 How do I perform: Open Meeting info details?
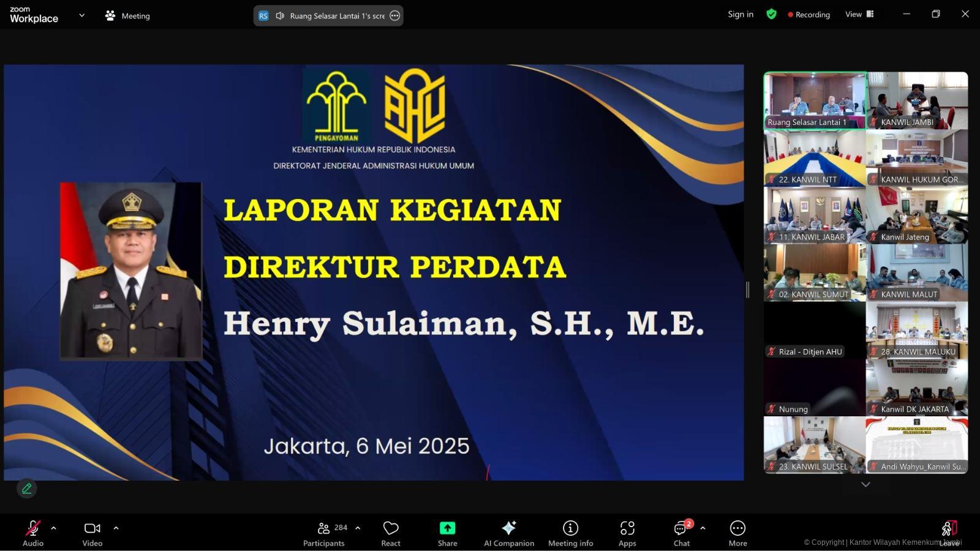click(x=570, y=533)
